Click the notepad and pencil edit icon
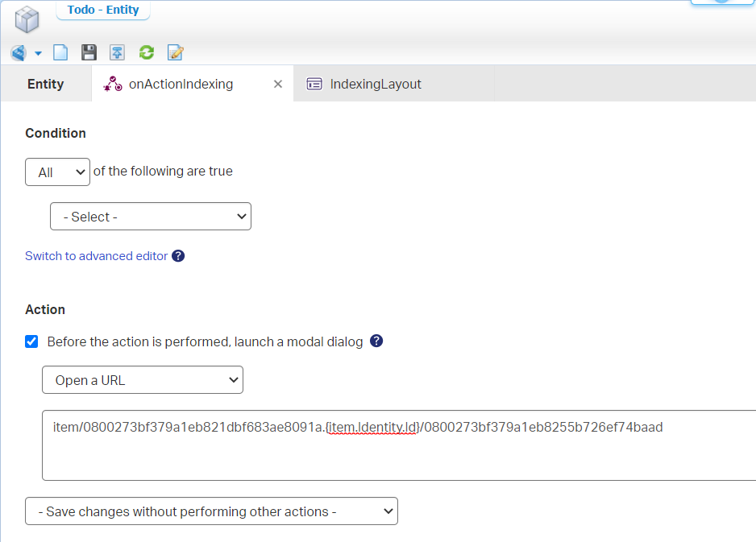This screenshot has width=756, height=542. [x=175, y=53]
